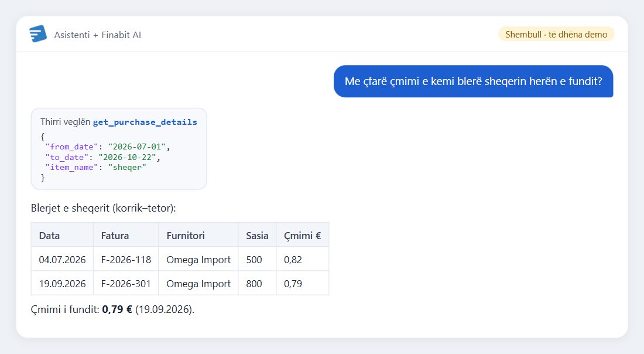644x354 pixels.
Task: Click the item_name value "sheqer"
Action: pos(127,168)
